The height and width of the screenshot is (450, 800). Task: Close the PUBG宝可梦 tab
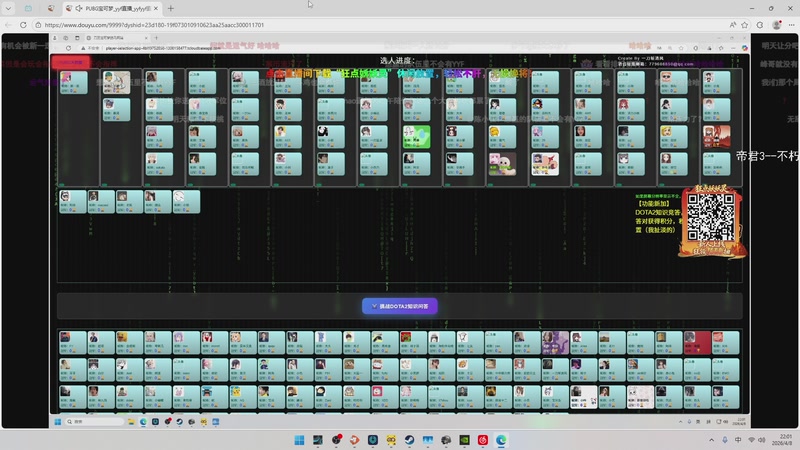tap(156, 9)
